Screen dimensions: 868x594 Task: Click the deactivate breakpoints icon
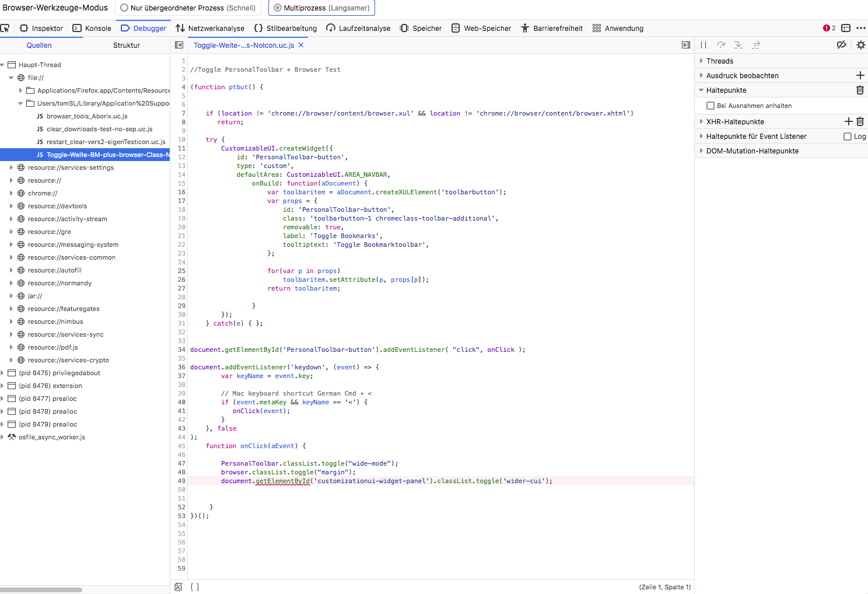pos(841,45)
